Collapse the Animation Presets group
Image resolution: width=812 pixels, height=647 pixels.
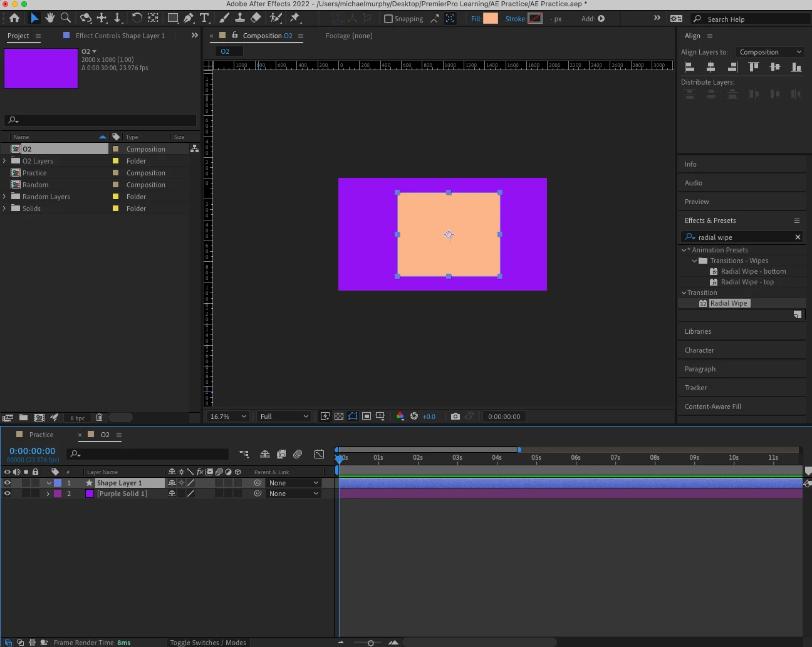pyautogui.click(x=684, y=250)
